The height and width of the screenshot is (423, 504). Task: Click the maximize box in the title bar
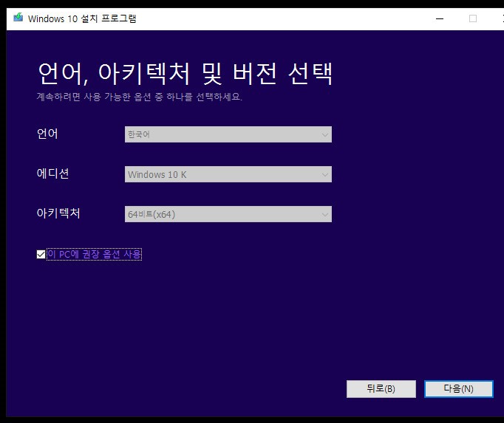(473, 18)
